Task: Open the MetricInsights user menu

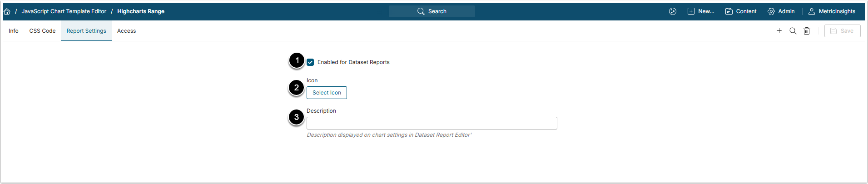Action: click(x=832, y=11)
